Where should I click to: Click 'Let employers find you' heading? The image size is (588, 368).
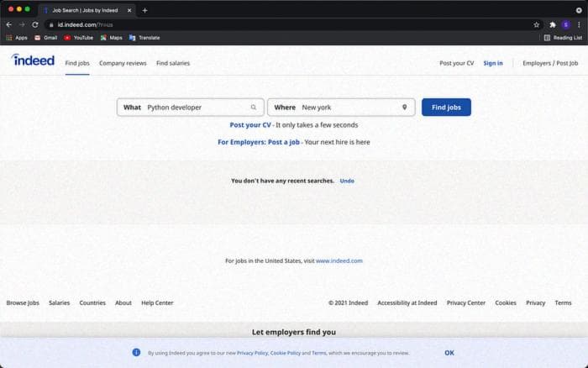[x=294, y=332]
